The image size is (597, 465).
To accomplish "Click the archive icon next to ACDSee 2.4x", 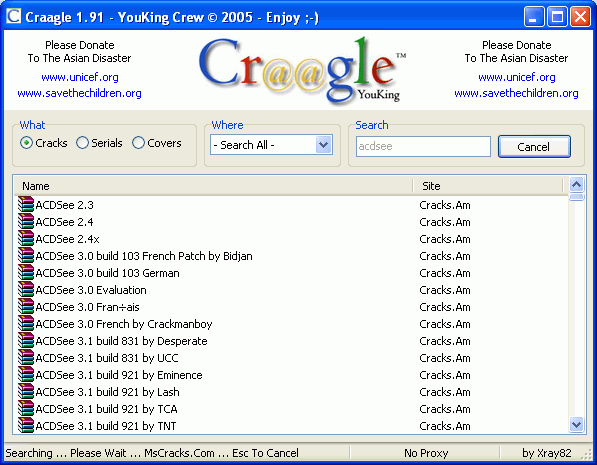I will point(26,238).
